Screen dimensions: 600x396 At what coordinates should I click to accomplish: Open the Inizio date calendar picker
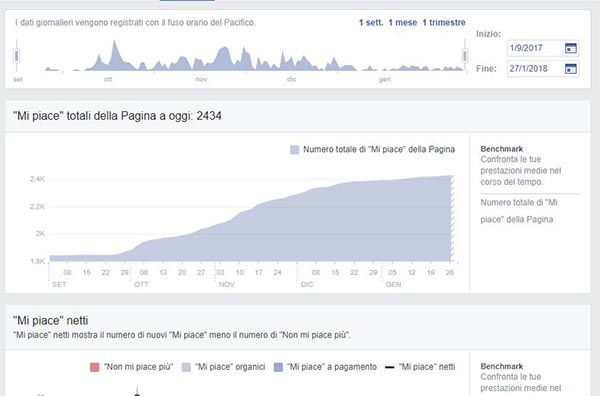click(571, 48)
